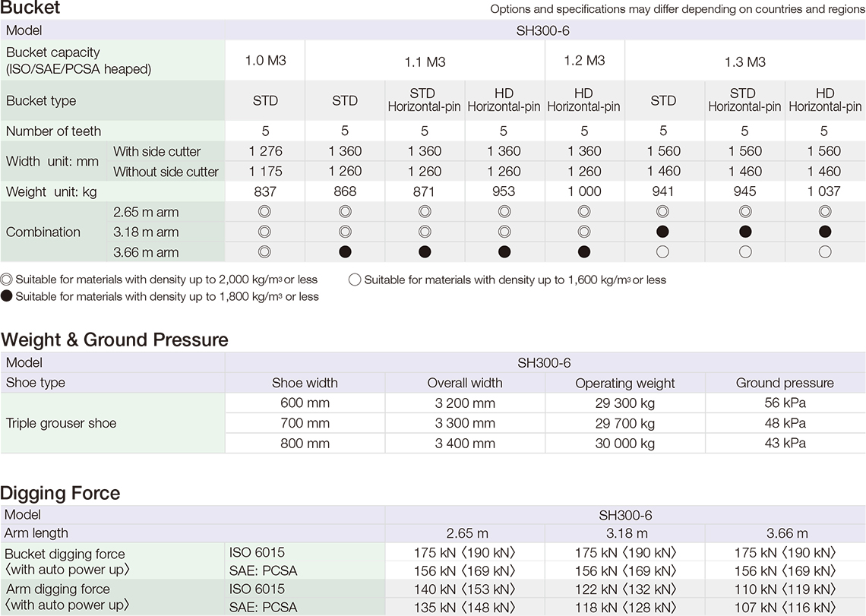Click the Triple grouser shoe row label
The image size is (866, 616).
(62, 423)
